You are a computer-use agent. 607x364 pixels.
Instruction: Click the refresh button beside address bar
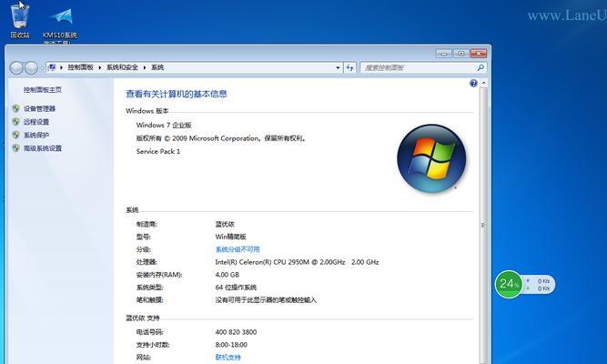pyautogui.click(x=350, y=67)
